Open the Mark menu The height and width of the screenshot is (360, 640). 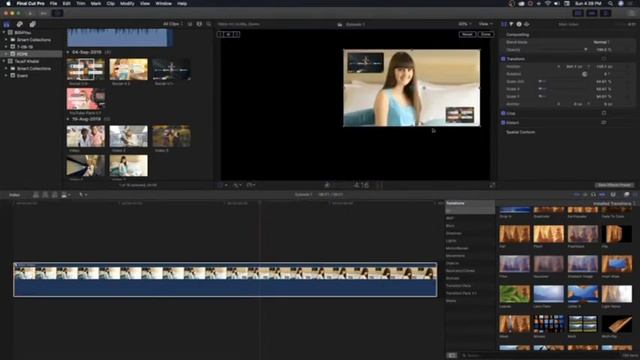click(x=96, y=3)
